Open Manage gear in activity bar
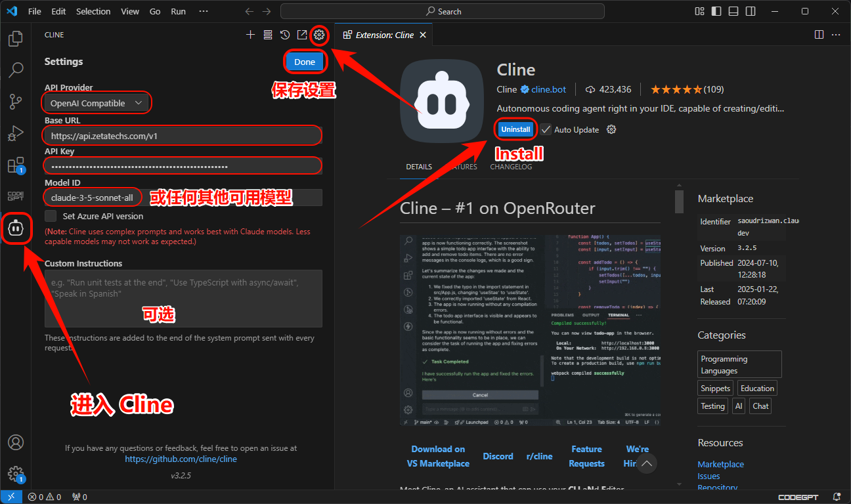The height and width of the screenshot is (504, 851). point(16,473)
